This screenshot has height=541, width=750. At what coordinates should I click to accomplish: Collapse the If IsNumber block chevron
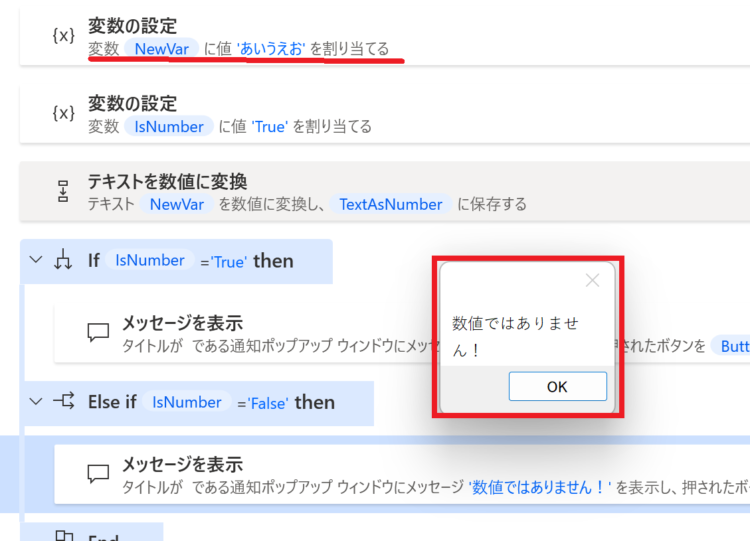click(36, 260)
